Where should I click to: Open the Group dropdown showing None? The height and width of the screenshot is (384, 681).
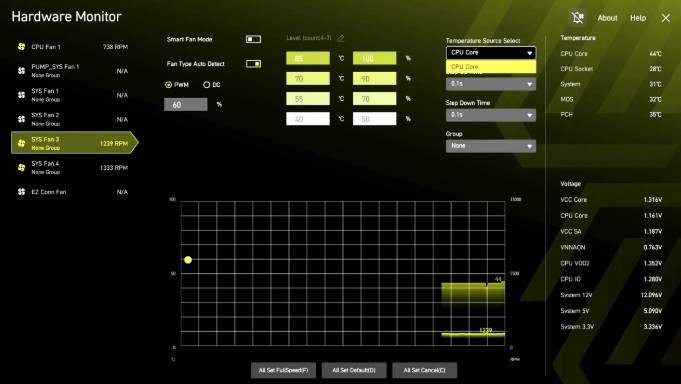[x=491, y=146]
